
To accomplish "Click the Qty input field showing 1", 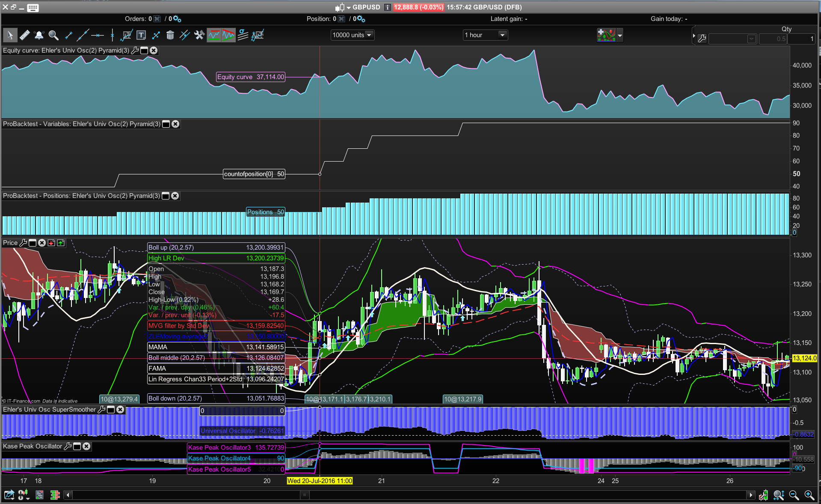I will pyautogui.click(x=801, y=39).
